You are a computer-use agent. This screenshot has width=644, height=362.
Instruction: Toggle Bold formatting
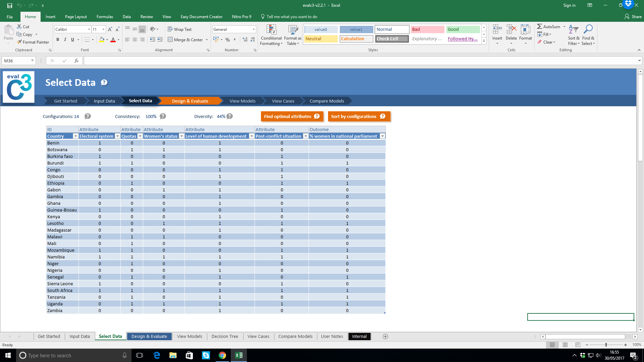(x=58, y=40)
